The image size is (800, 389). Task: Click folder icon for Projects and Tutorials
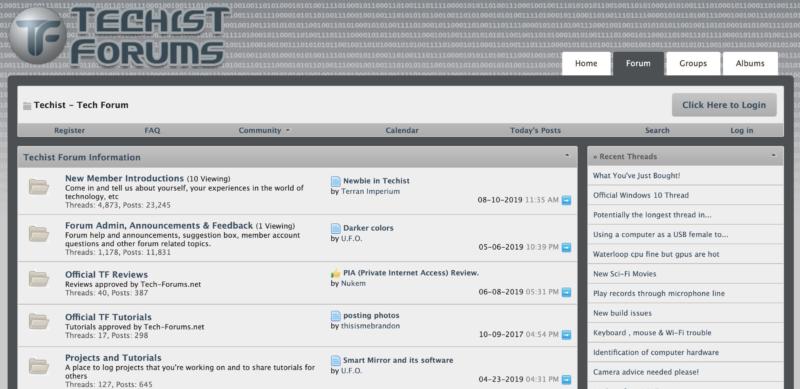(x=39, y=366)
